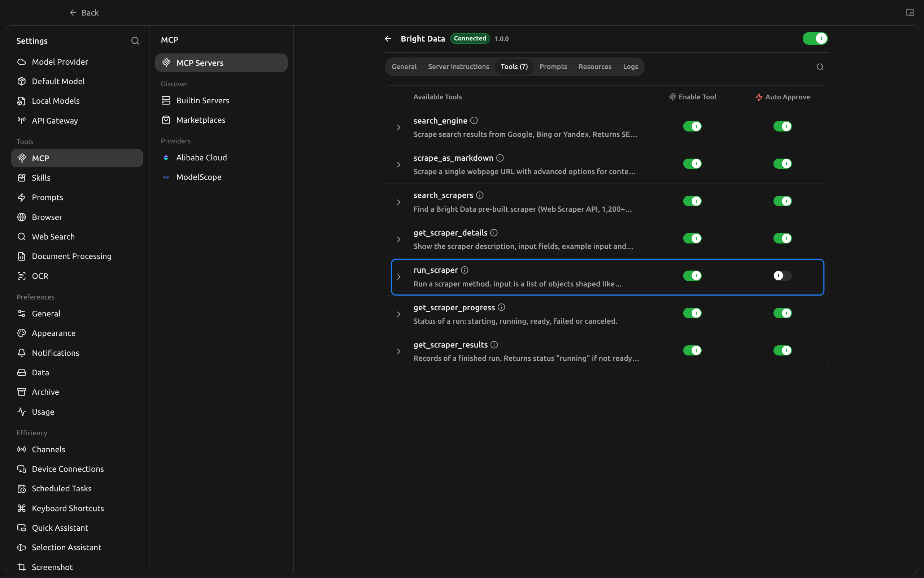Click info icon beside get_scraper_progress
The width and height of the screenshot is (924, 578).
pyautogui.click(x=501, y=307)
